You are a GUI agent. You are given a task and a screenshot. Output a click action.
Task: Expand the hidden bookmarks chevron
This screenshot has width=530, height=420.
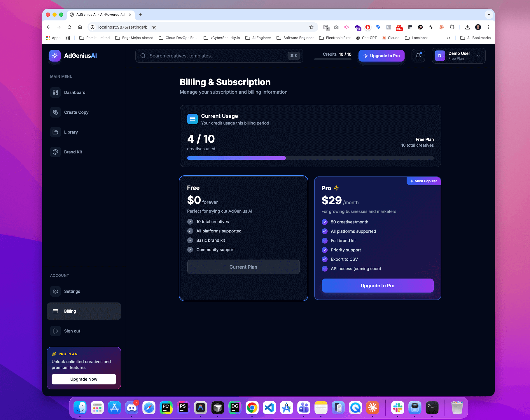pyautogui.click(x=449, y=38)
